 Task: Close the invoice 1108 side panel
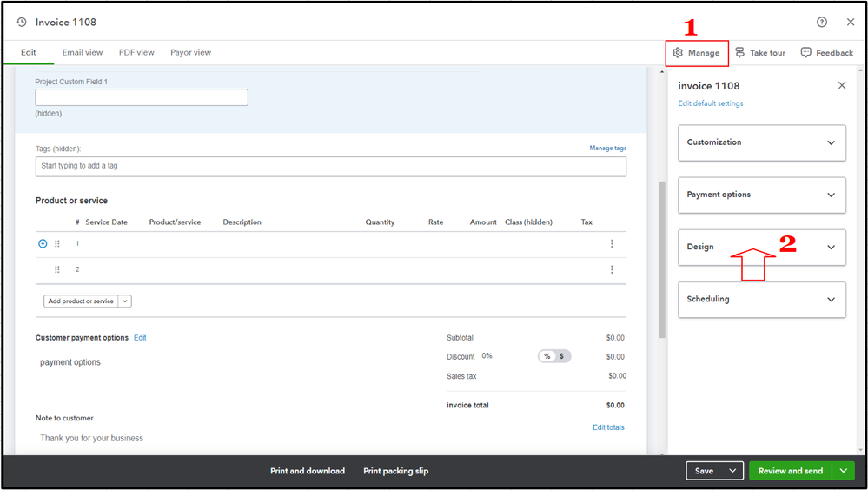point(841,85)
